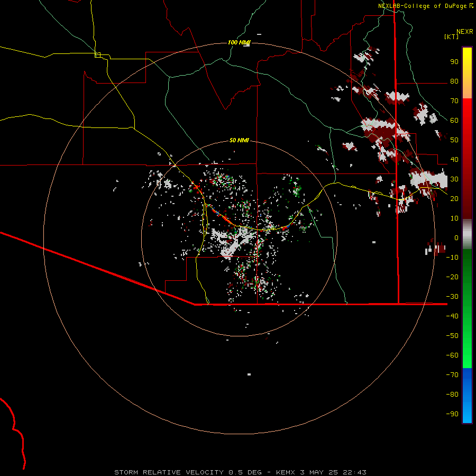Screen dimensions: 476x476
Task: Click the 90 value on velocity scale
Action: pos(454,62)
